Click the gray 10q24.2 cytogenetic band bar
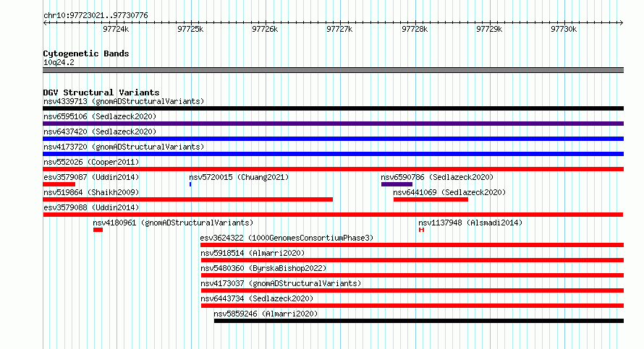The image size is (644, 349). click(333, 70)
